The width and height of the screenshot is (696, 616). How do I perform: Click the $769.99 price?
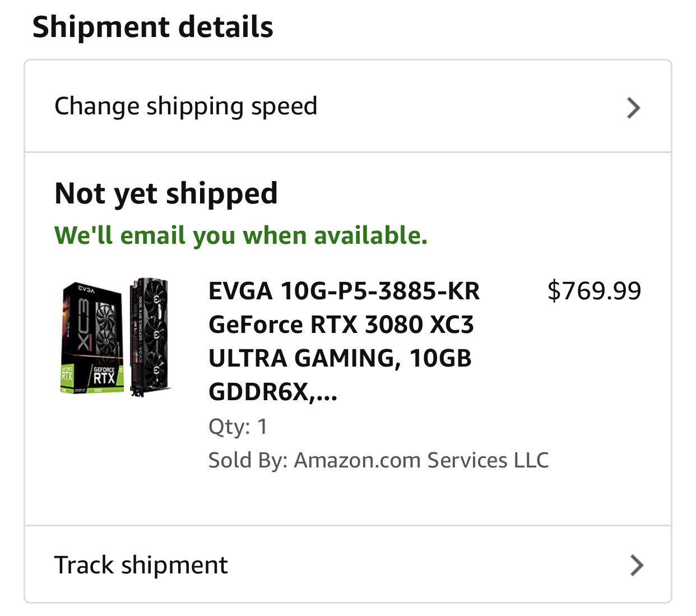594,291
